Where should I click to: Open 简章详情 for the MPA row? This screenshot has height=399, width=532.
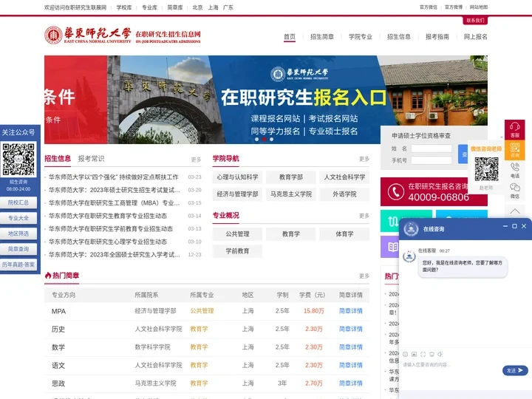351,311
